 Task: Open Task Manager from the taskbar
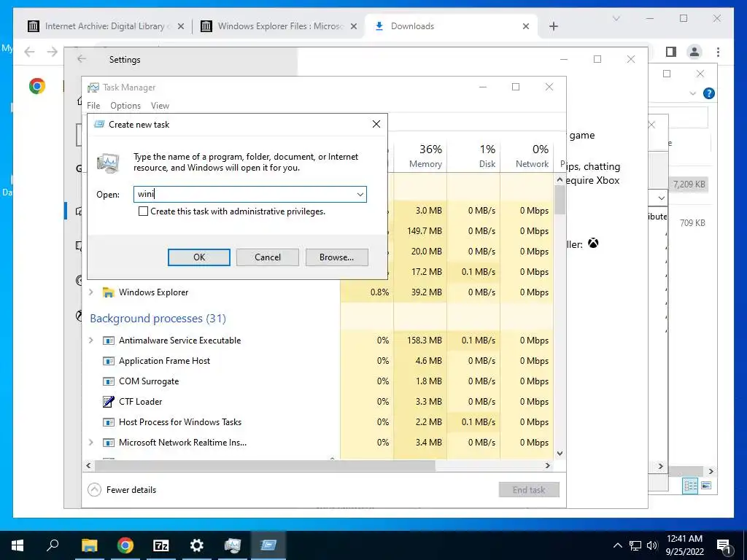(x=233, y=545)
